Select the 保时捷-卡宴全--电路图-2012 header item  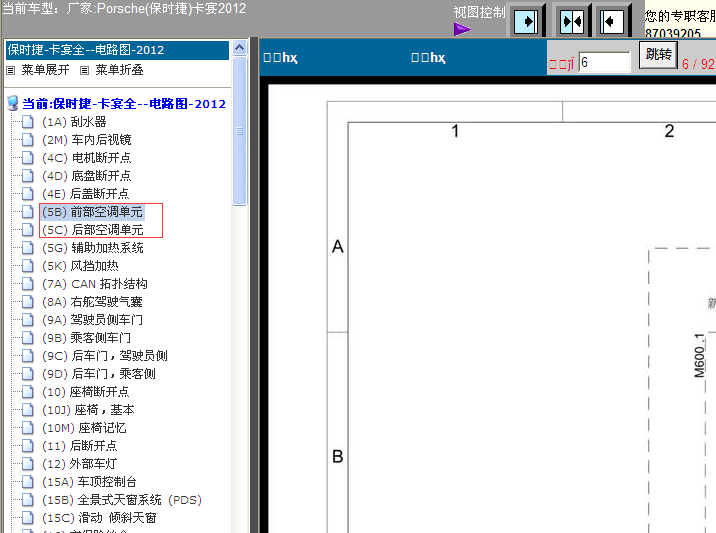coord(117,50)
